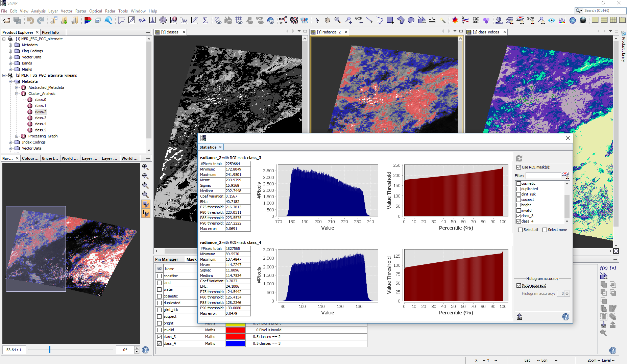The image size is (627, 364).
Task: Open the Information (i) tool icon
Action: pos(163,21)
